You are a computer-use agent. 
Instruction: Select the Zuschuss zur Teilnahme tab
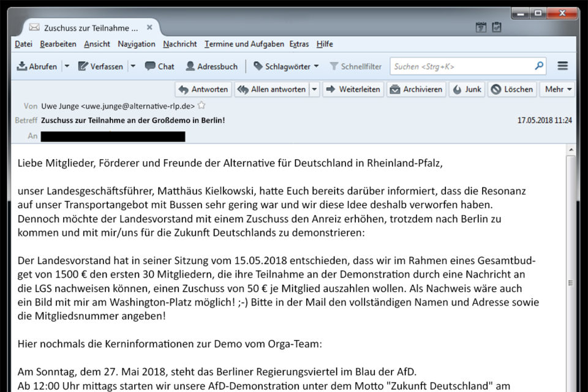91,28
